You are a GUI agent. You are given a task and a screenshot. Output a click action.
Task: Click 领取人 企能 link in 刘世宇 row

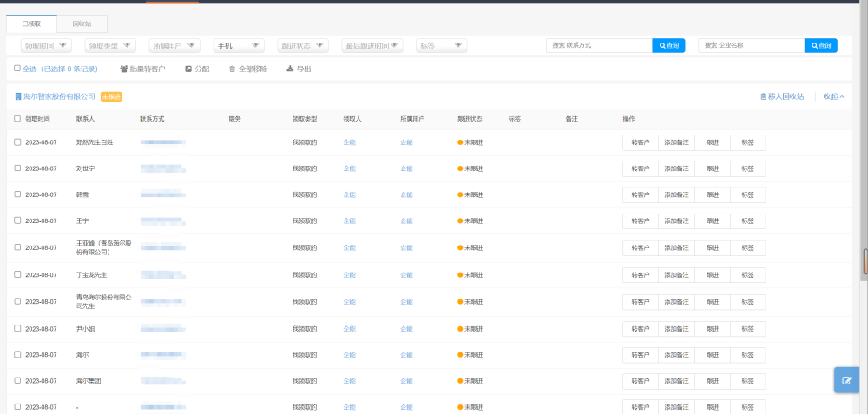(x=349, y=168)
